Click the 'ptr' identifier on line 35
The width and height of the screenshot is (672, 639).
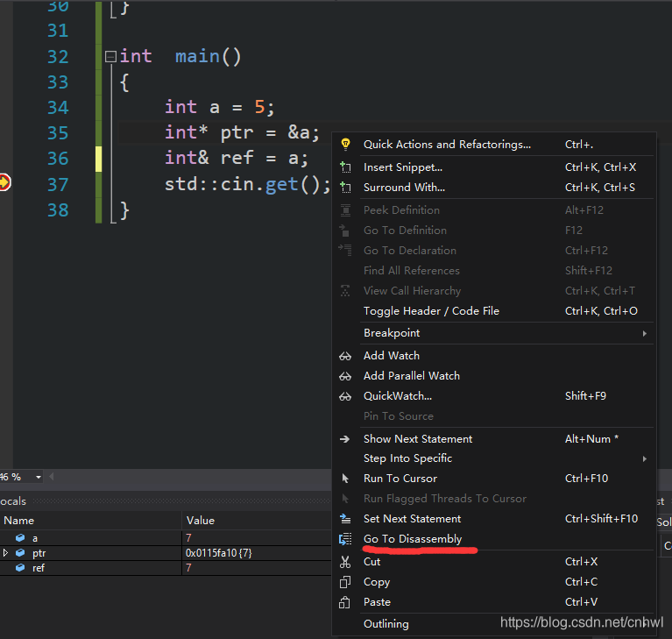237,133
